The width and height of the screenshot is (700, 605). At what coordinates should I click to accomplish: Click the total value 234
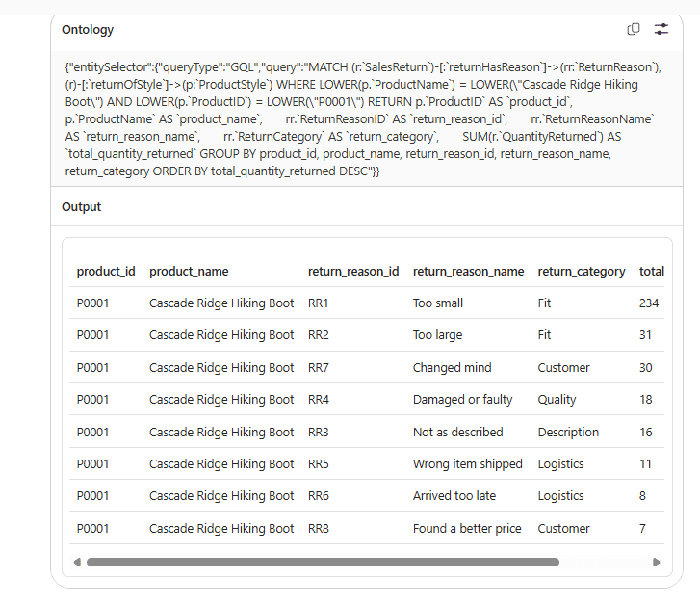(649, 302)
